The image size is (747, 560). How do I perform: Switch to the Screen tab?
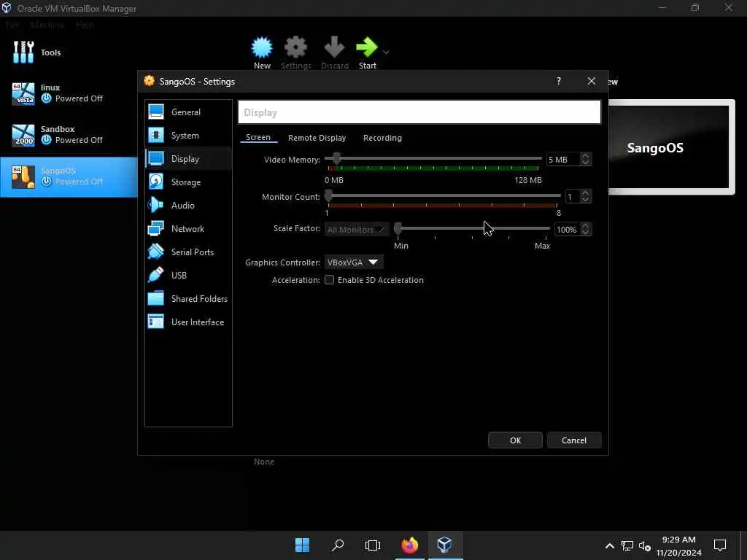point(258,138)
